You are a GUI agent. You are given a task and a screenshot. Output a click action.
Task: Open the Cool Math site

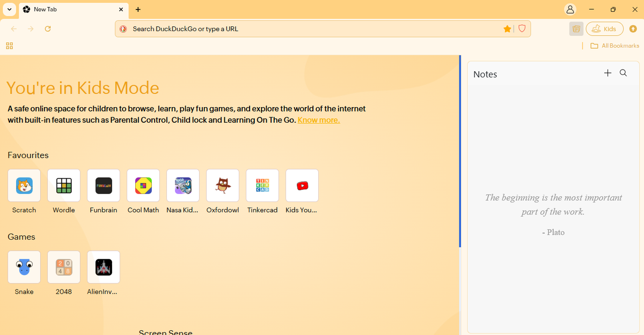click(143, 185)
